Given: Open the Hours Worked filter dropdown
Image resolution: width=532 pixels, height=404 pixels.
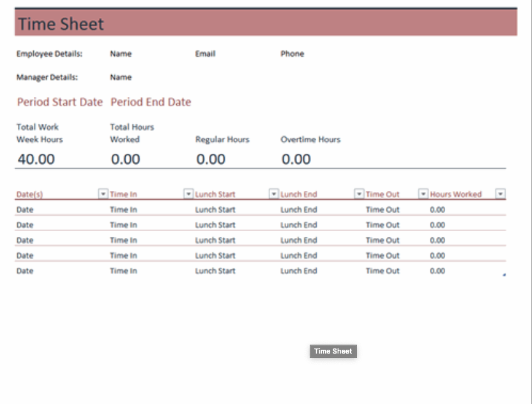Looking at the screenshot, I should (501, 194).
